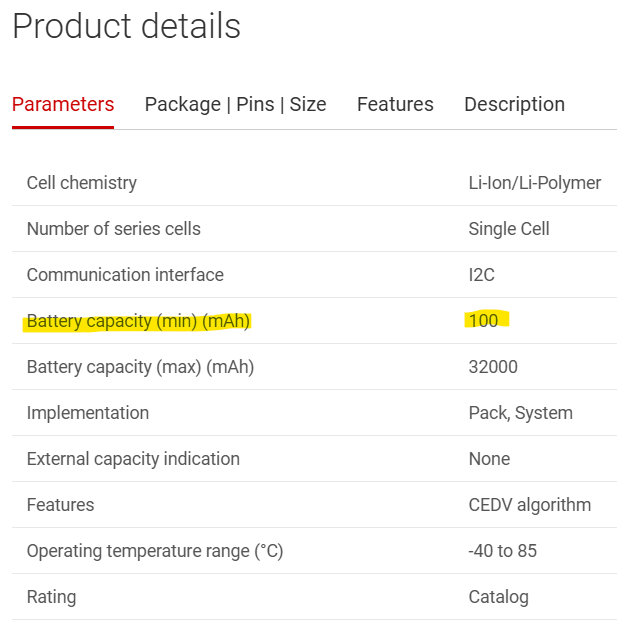The width and height of the screenshot is (617, 621).
Task: Click the Li-Ion/Li-Polymer value
Action: pos(535,183)
